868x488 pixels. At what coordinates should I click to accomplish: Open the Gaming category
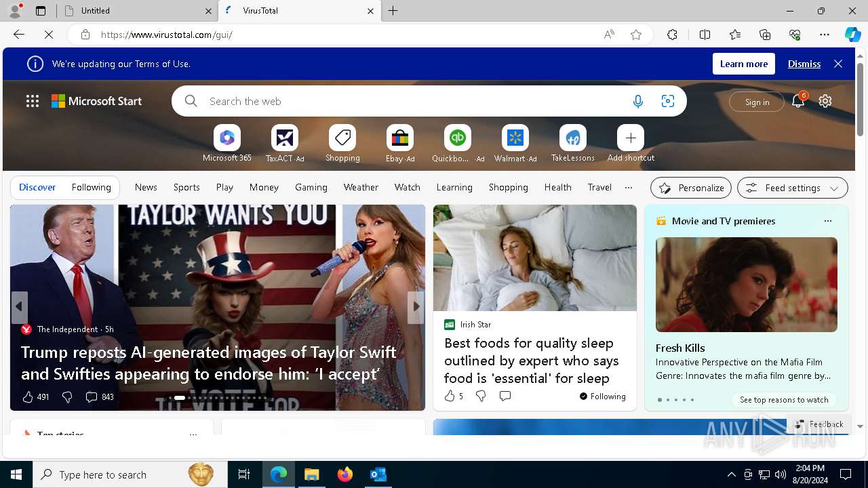(311, 187)
